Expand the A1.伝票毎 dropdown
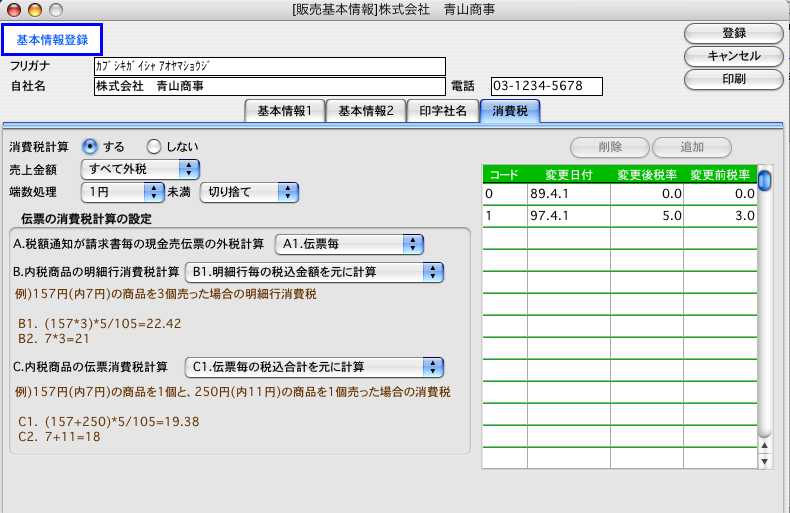 pyautogui.click(x=350, y=243)
